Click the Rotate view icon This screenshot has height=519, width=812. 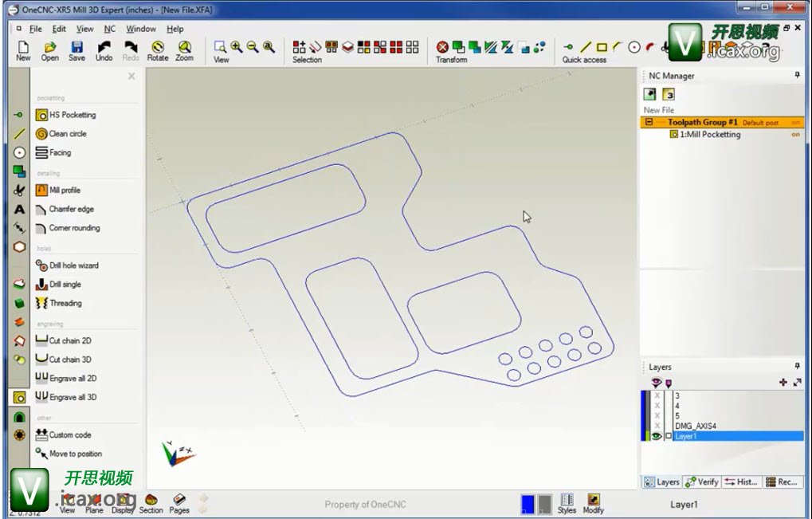click(158, 51)
